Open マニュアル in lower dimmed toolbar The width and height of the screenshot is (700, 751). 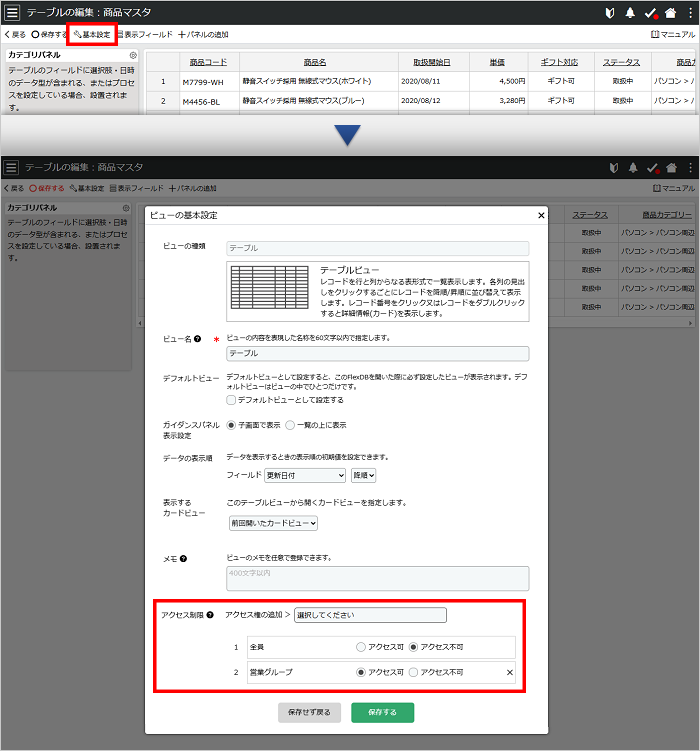point(674,188)
